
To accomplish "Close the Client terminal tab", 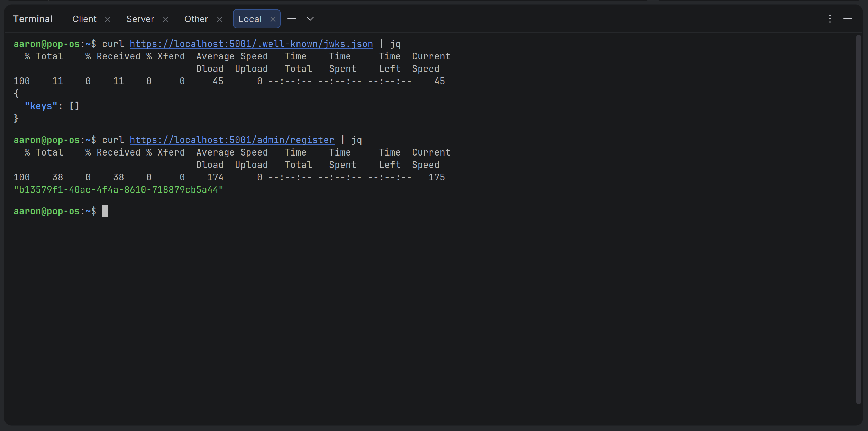I will point(108,19).
